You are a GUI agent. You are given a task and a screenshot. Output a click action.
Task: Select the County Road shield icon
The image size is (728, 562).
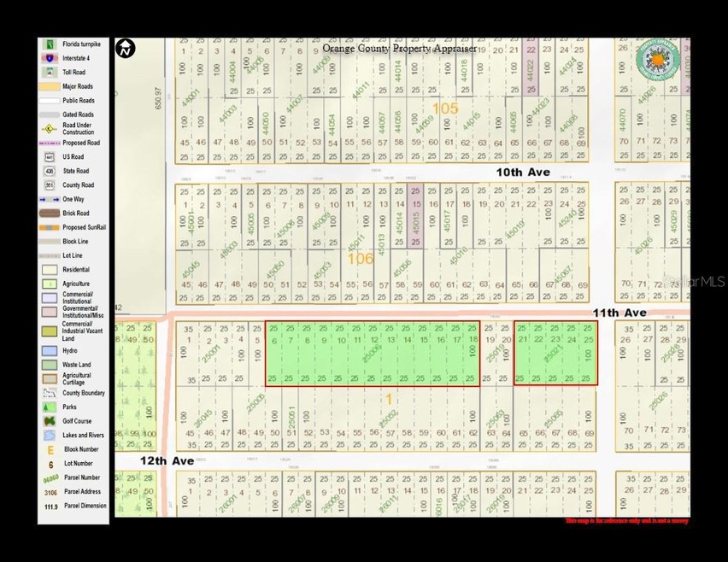click(50, 185)
